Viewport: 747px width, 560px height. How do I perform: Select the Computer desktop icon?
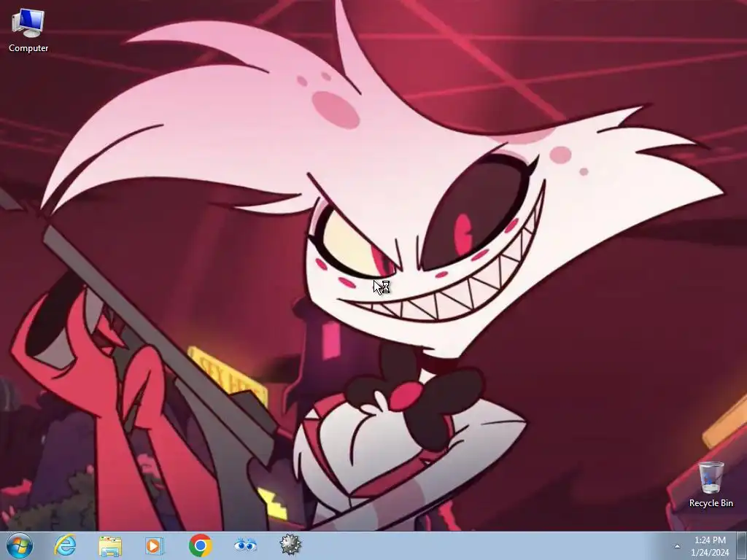pos(28,30)
